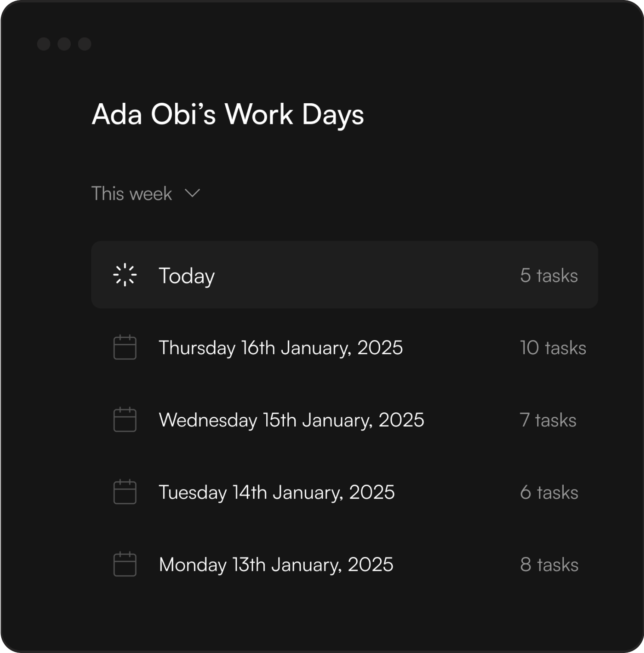Click the Ada Obi's Work Days heading
This screenshot has width=644, height=653.
click(x=227, y=114)
